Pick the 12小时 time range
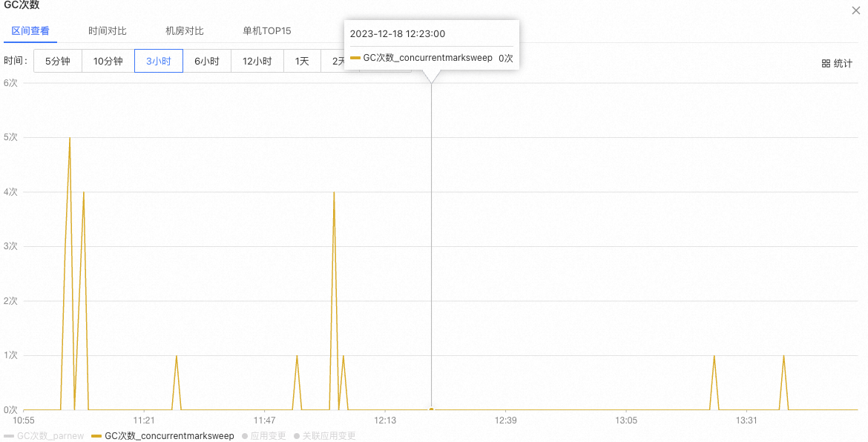Viewport: 868px width, 442px height. [257, 61]
